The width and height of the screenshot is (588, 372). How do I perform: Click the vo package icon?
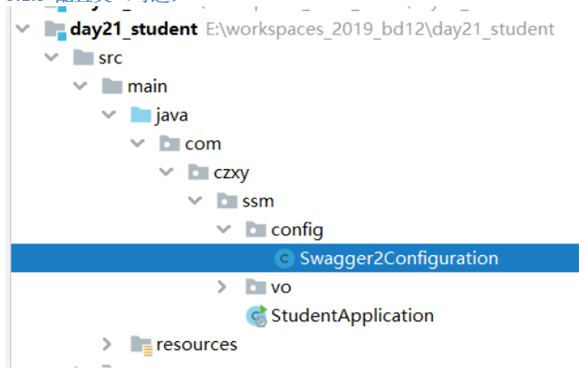pos(256,287)
